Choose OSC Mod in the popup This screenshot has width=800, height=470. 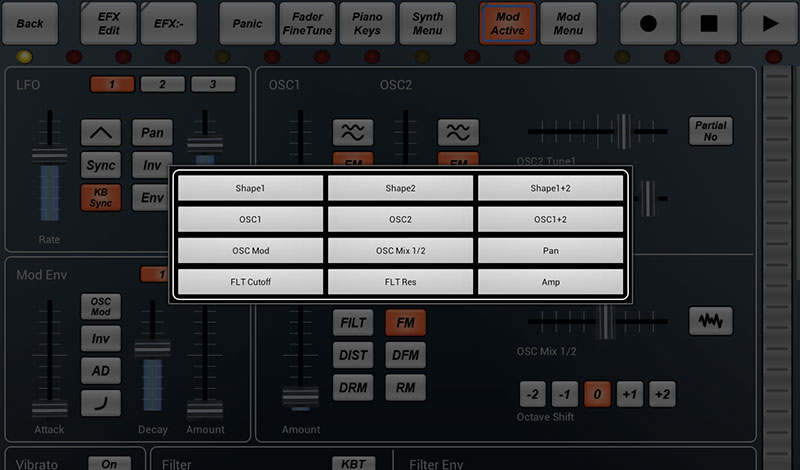coord(250,251)
